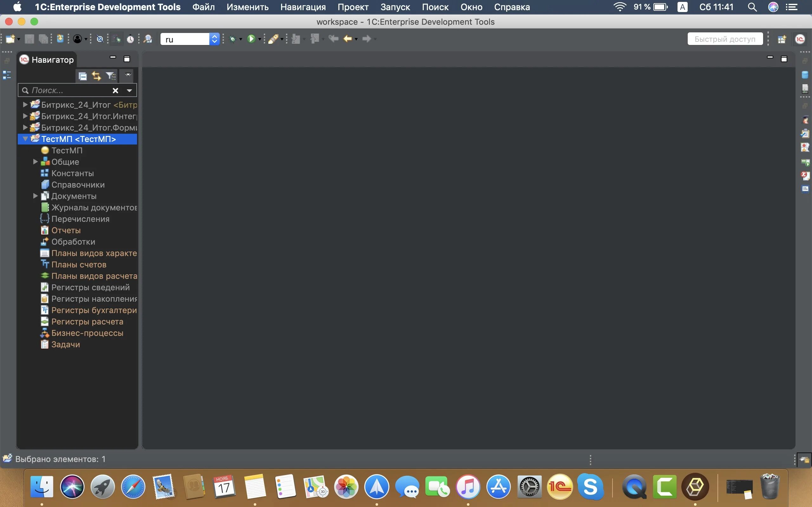Click Collapse All in Navigator toolbar
Viewport: 812px width, 507px height.
click(x=82, y=76)
